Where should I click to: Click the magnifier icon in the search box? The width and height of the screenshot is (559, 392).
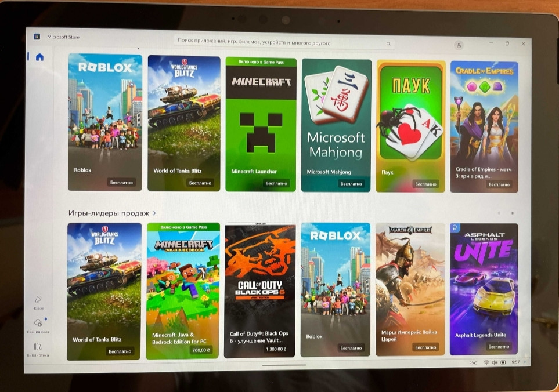pos(388,44)
